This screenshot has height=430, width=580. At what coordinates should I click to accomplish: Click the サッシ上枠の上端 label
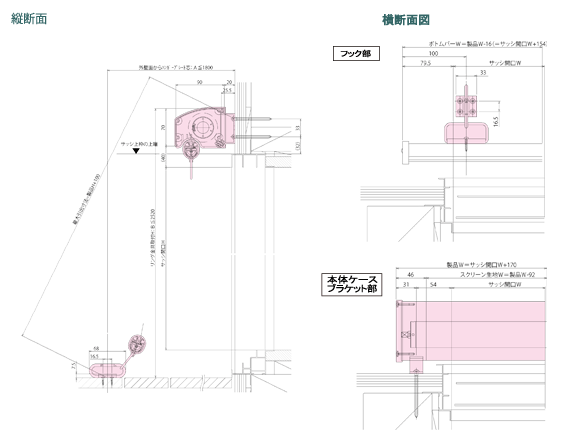pos(139,144)
